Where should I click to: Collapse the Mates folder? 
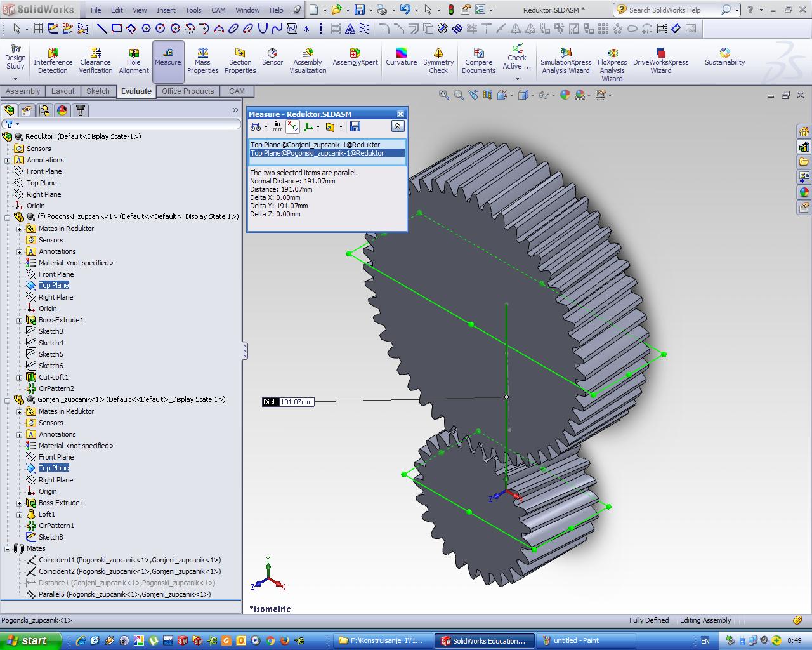tap(8, 549)
